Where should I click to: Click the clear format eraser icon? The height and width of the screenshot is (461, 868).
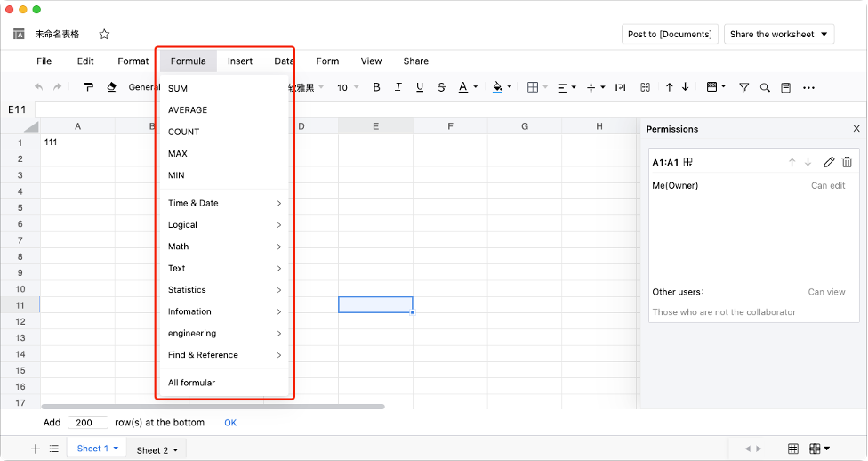pyautogui.click(x=111, y=87)
